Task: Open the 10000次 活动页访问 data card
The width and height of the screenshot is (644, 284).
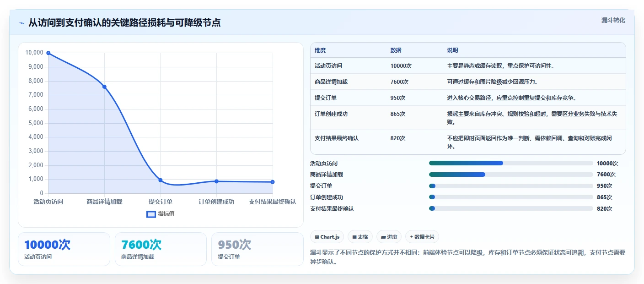Action: [64, 249]
